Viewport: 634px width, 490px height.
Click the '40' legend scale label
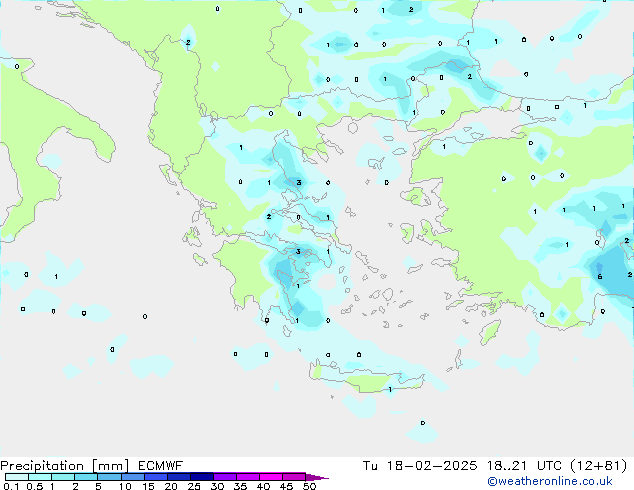(263, 486)
